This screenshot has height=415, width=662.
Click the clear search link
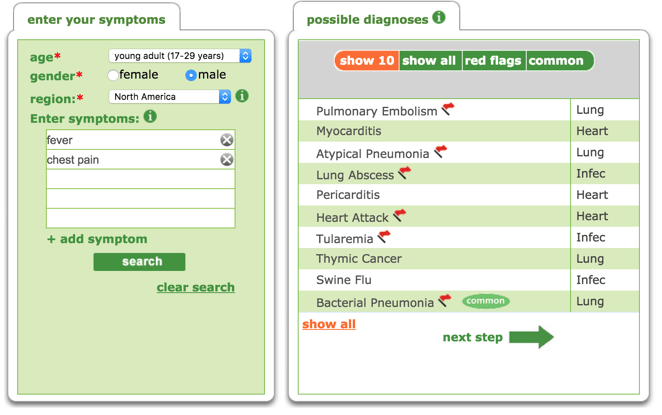pos(195,287)
